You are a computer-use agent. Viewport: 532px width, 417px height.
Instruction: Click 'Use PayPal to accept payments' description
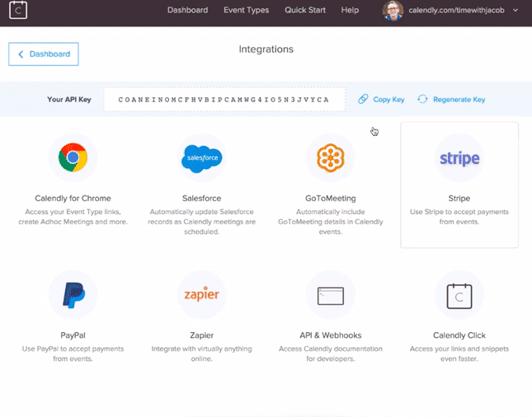[x=73, y=354]
